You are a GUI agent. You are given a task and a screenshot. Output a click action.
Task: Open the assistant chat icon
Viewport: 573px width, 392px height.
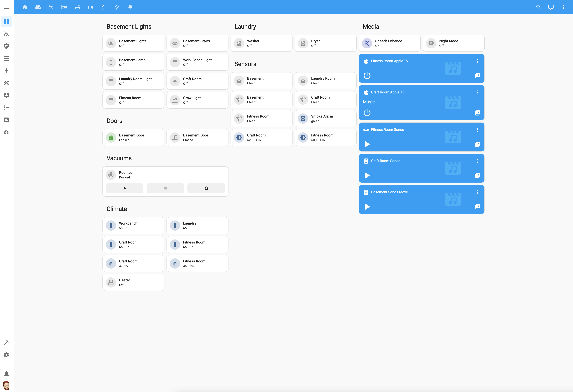(551, 7)
